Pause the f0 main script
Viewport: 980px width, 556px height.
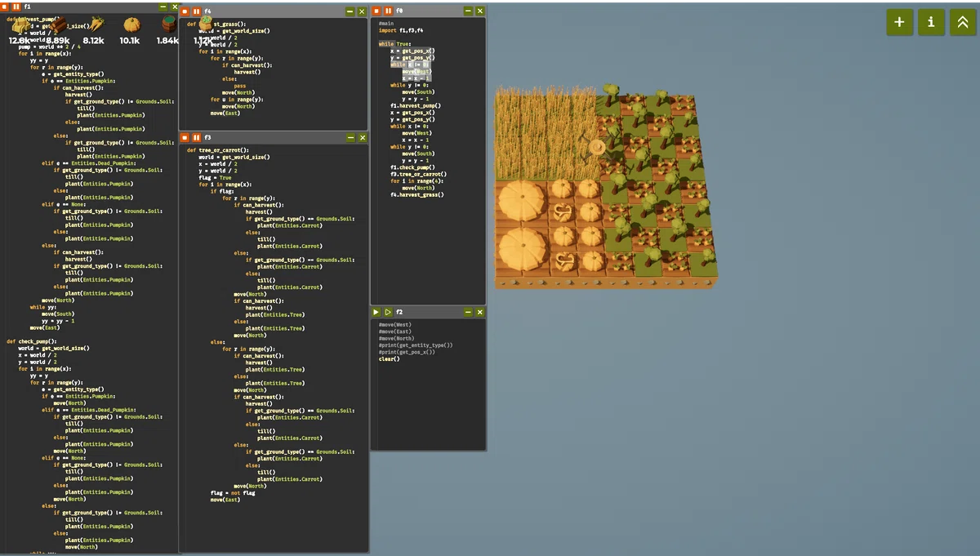point(388,11)
